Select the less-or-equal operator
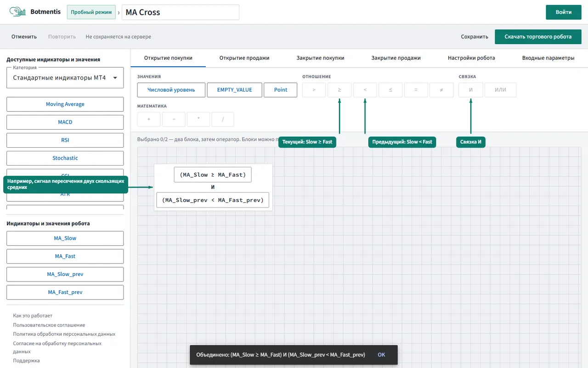Screen dimensions: 588x368 390,90
